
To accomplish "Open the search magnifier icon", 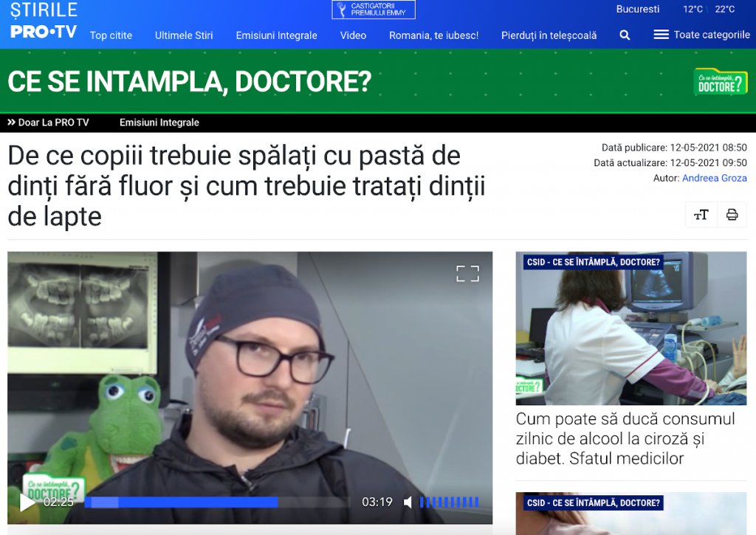I will tap(625, 35).
